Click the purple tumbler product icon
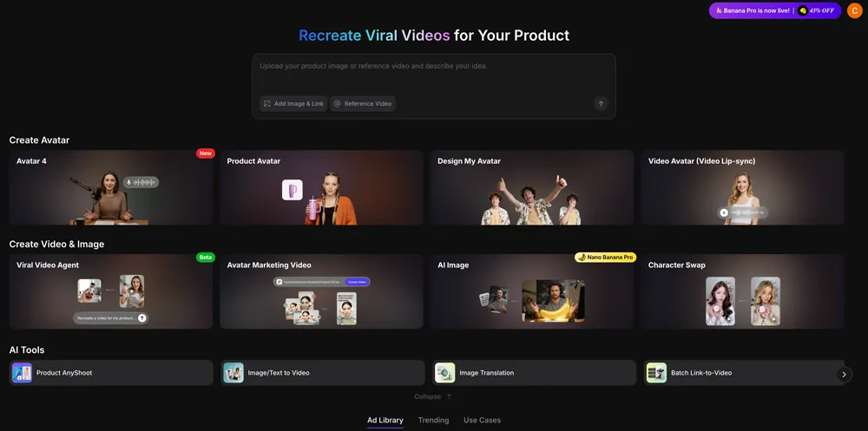 tap(293, 190)
